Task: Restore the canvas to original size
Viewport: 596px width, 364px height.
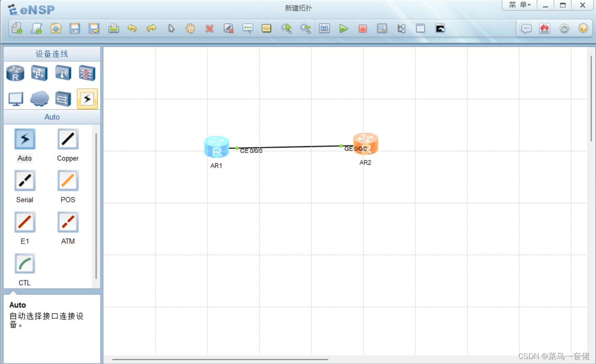Action: click(325, 28)
